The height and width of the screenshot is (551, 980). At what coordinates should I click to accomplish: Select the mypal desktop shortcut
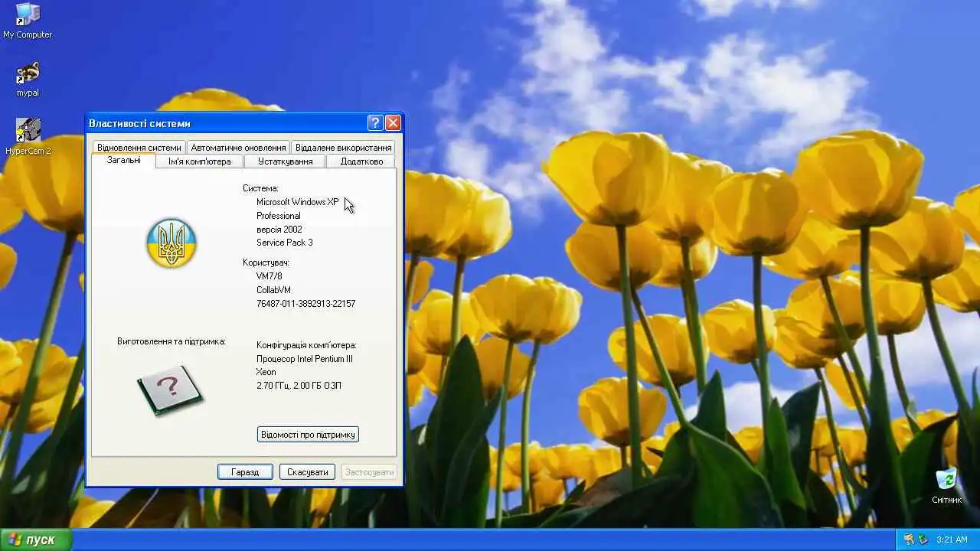tap(28, 79)
